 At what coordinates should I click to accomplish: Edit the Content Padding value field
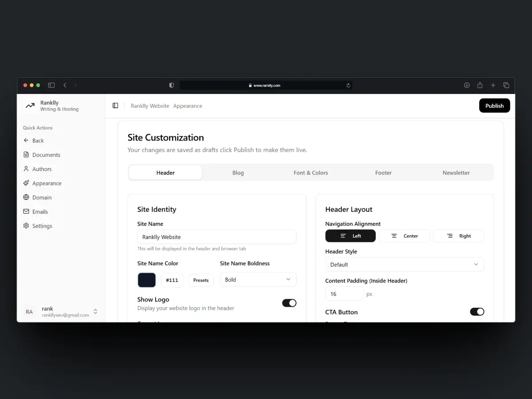(344, 293)
